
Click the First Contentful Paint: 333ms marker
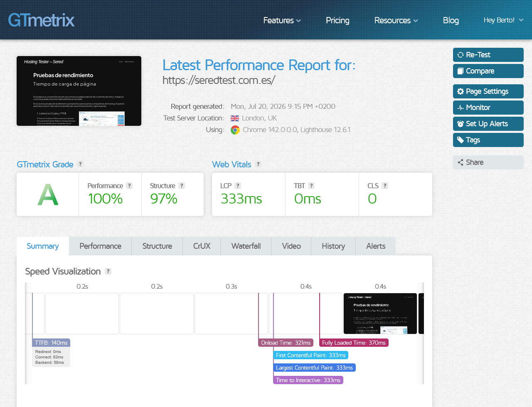(x=311, y=355)
